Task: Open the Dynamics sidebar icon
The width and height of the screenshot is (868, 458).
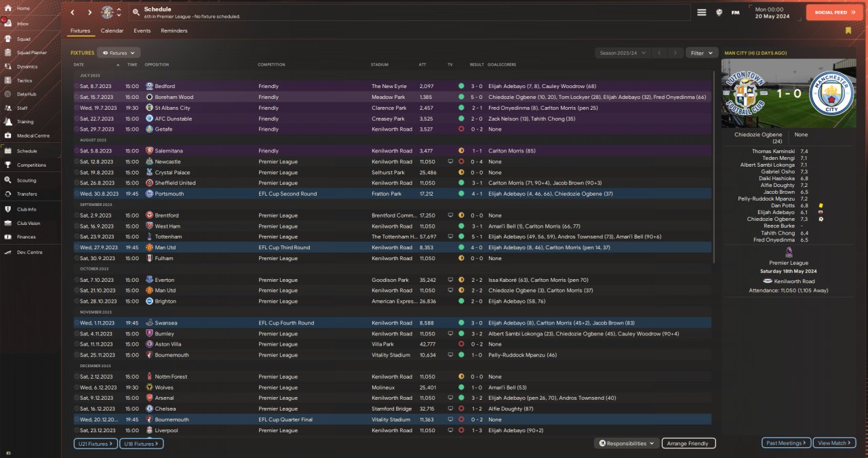Action: (x=7, y=66)
